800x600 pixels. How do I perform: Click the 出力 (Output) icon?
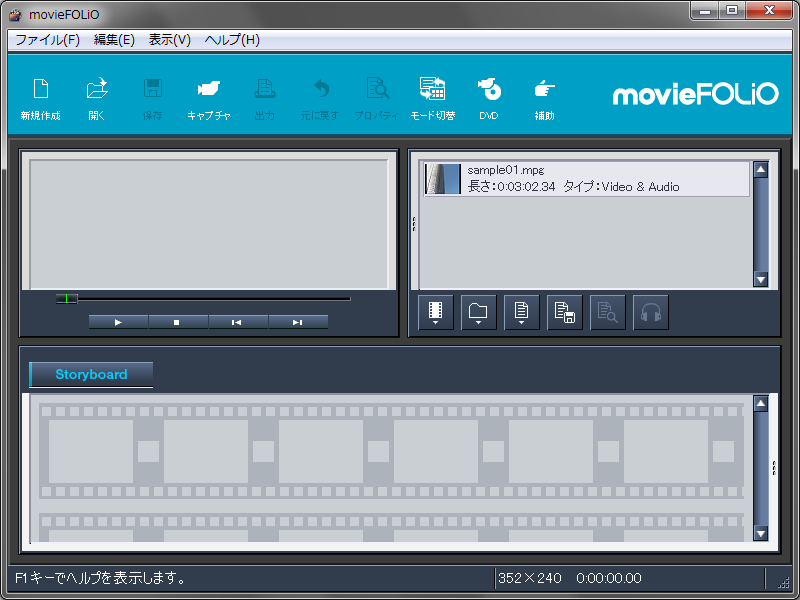click(265, 98)
